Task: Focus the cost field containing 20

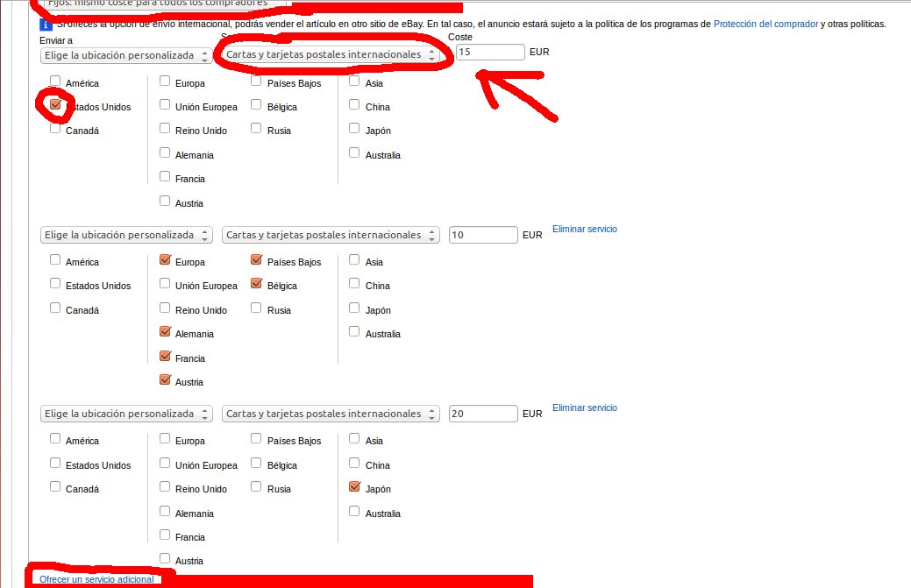Action: pyautogui.click(x=483, y=414)
